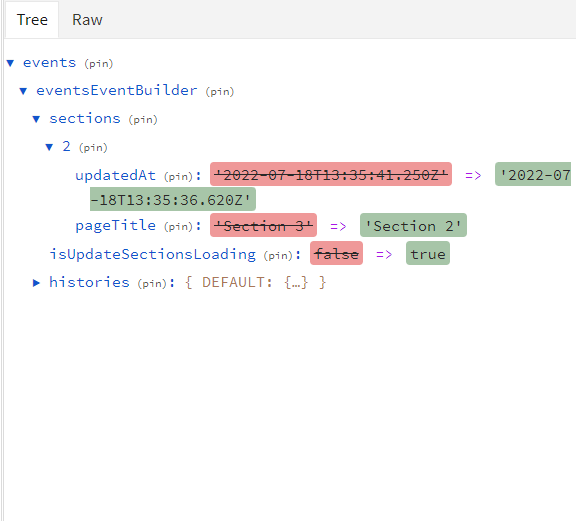Pin the events key
This screenshot has width=576, height=521.
(98, 64)
